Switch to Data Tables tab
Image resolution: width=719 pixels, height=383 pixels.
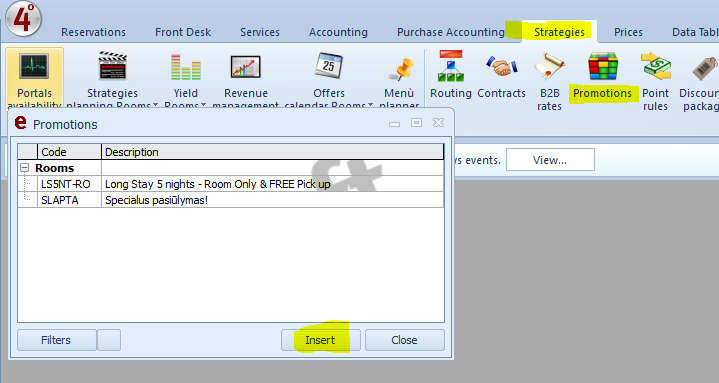pyautogui.click(x=695, y=32)
